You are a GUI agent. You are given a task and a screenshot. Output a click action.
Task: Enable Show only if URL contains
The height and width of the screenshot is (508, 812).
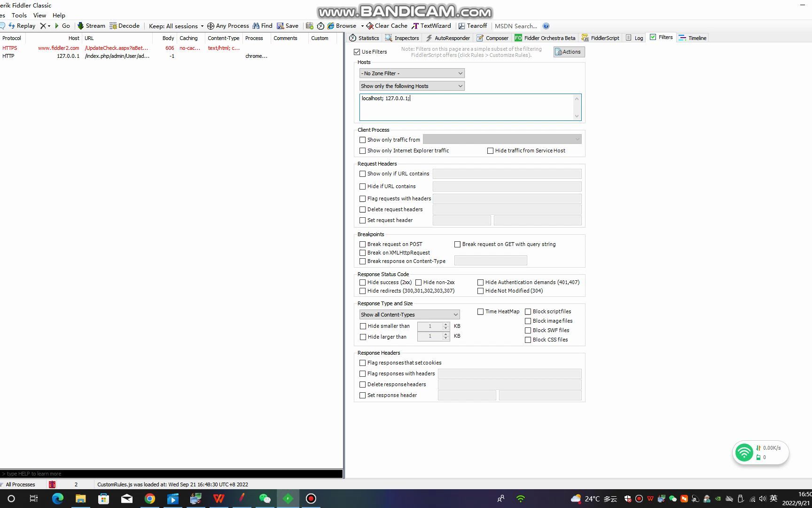click(x=362, y=174)
